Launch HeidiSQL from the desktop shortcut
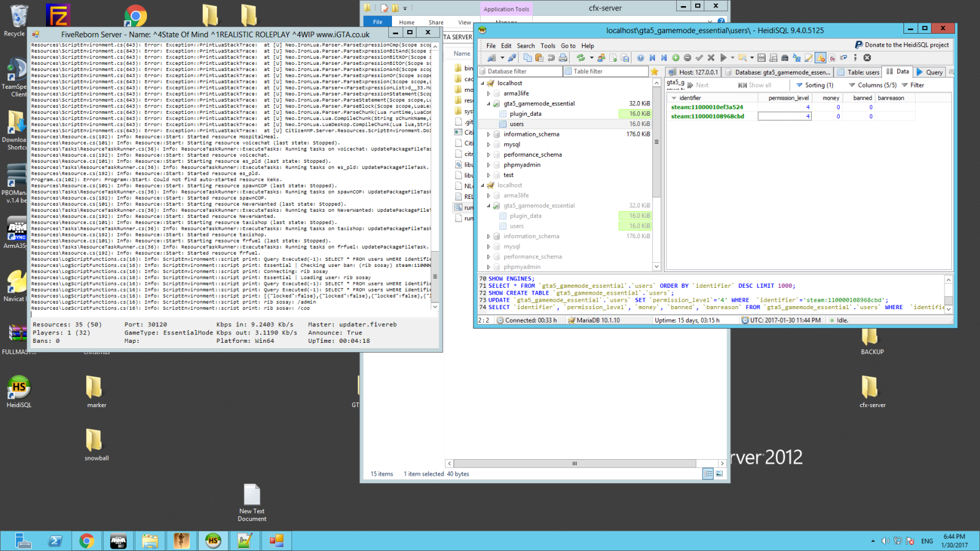 point(18,390)
